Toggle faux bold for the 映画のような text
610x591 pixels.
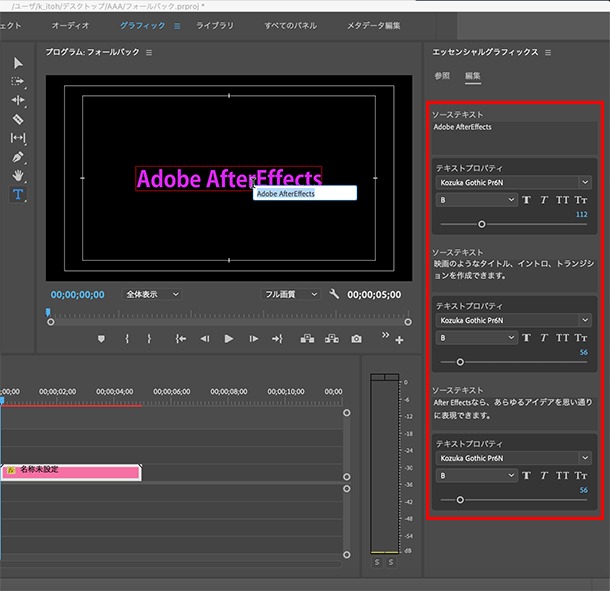coord(526,338)
